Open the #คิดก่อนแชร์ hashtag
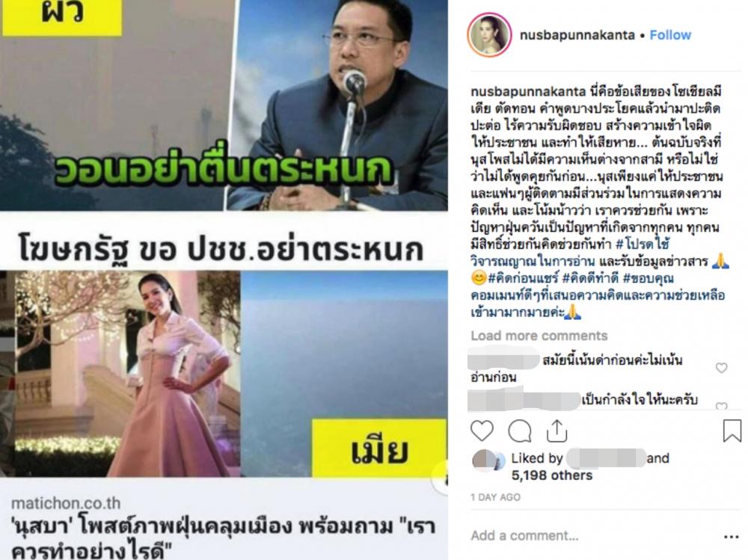The height and width of the screenshot is (560, 748). pyautogui.click(x=523, y=279)
